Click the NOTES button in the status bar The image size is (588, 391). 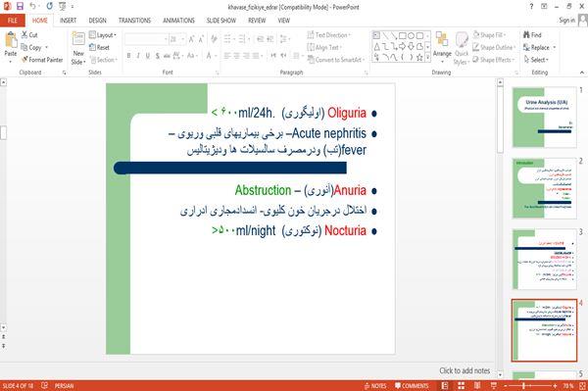(x=375, y=386)
